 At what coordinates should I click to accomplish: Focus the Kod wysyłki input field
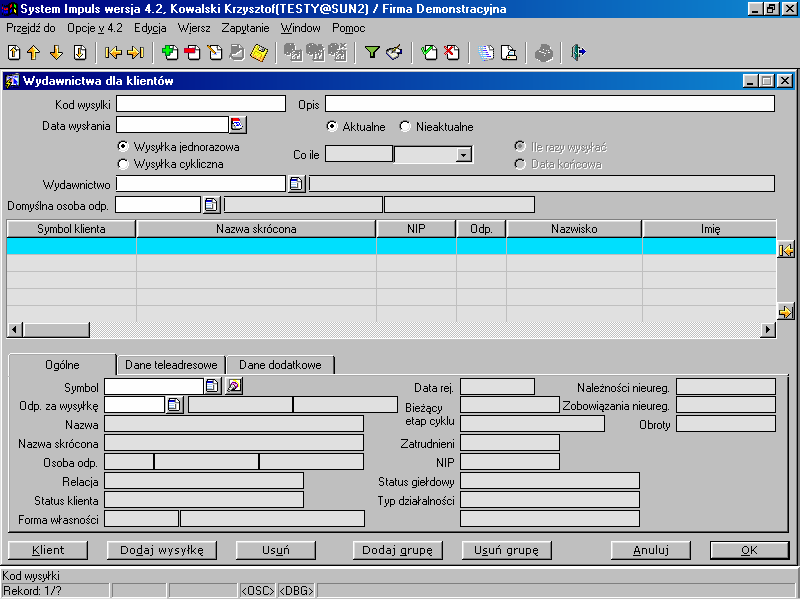[x=201, y=104]
